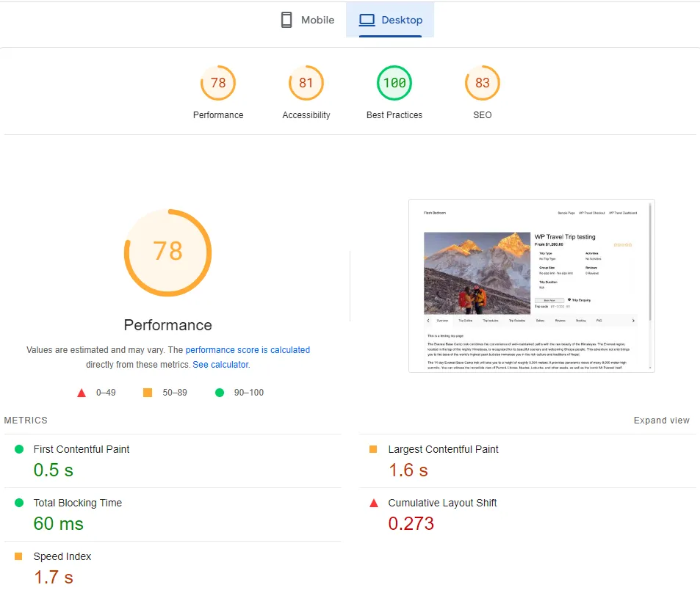Screen dimensions: 700x593
Task: Open the 'See calculator' link
Action: pyautogui.click(x=221, y=365)
